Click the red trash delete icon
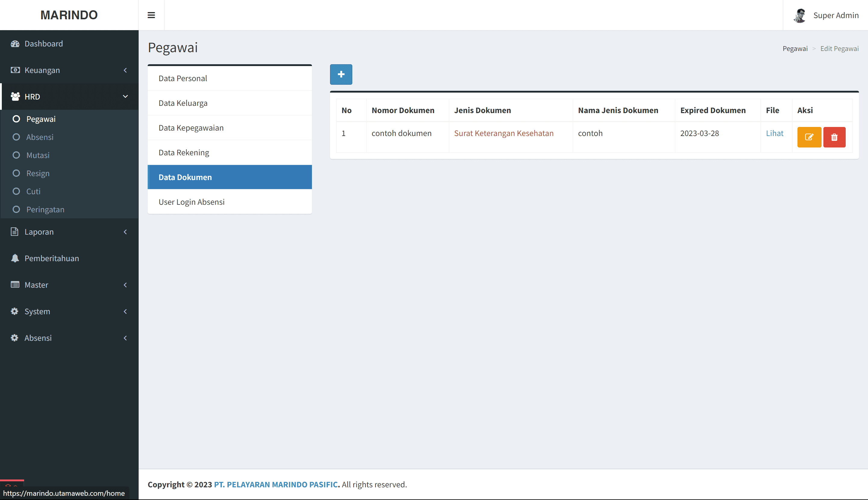The height and width of the screenshot is (500, 868). (x=834, y=137)
